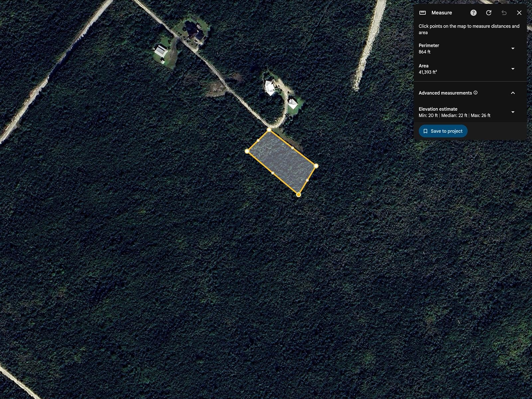
Task: Click the bottom orange vertex of the polygon
Action: coord(299,195)
